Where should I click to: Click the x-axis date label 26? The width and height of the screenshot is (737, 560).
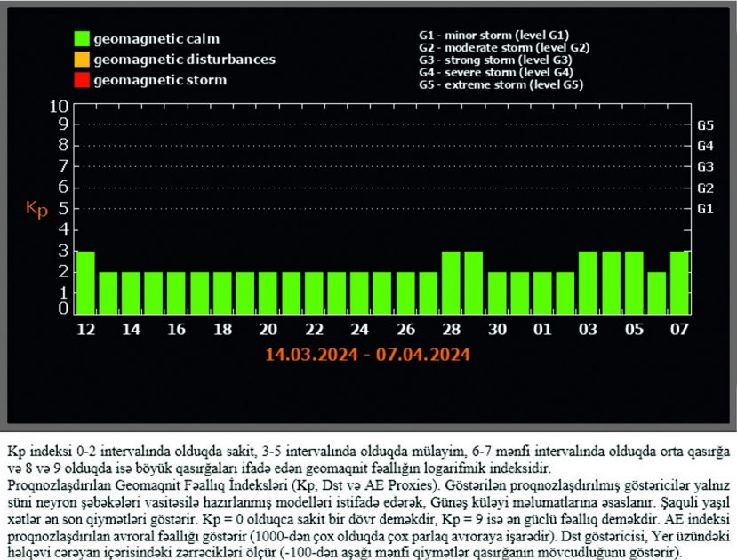click(x=406, y=329)
